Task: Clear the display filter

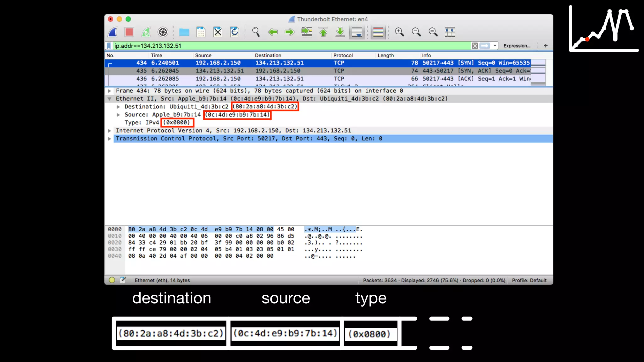Action: 475,46
